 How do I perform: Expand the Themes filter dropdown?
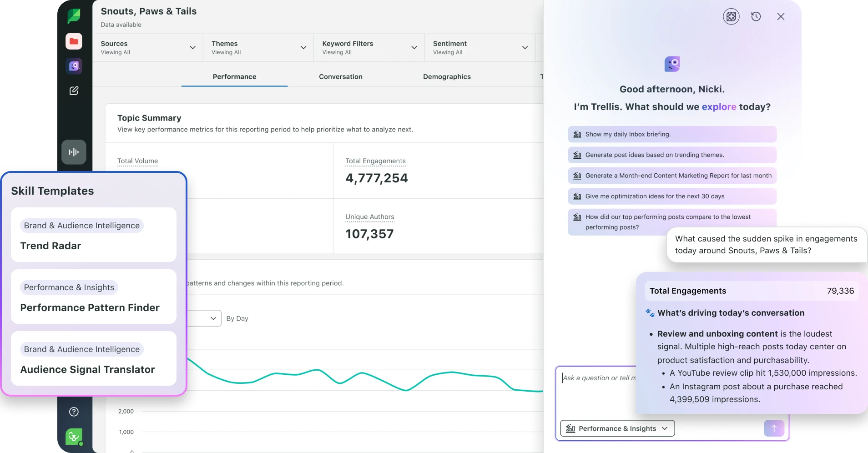[x=258, y=47]
